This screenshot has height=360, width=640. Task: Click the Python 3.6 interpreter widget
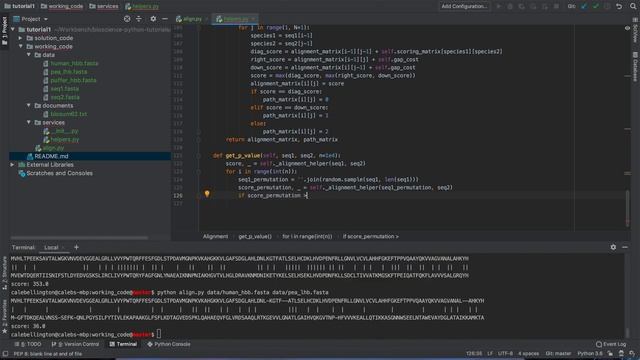pyautogui.click(x=590, y=353)
